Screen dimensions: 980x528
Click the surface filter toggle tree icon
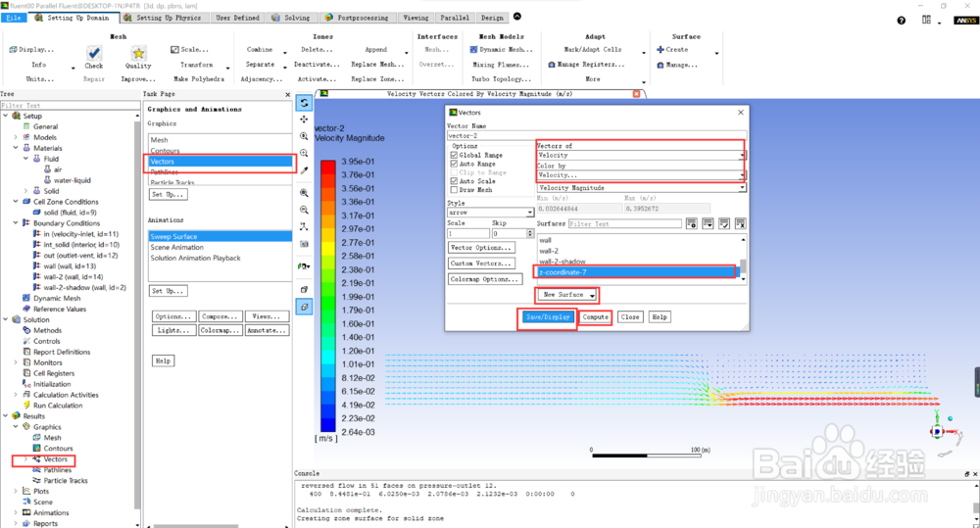pos(691,223)
